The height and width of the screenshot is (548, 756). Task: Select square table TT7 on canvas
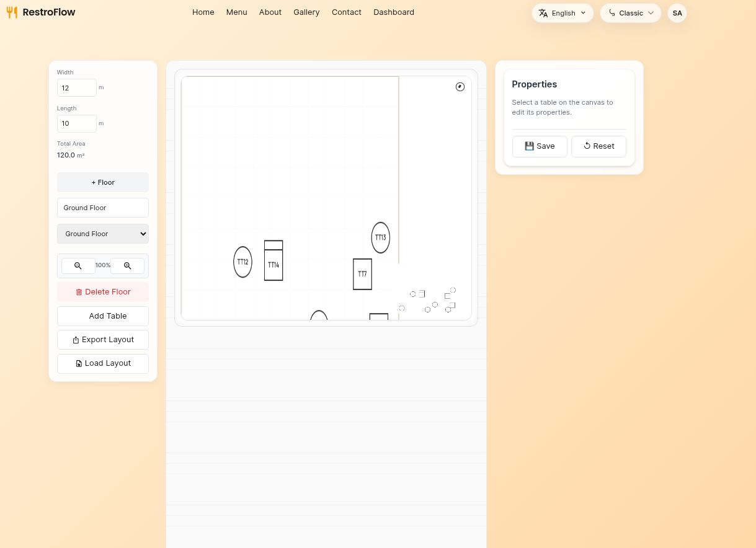coord(362,274)
